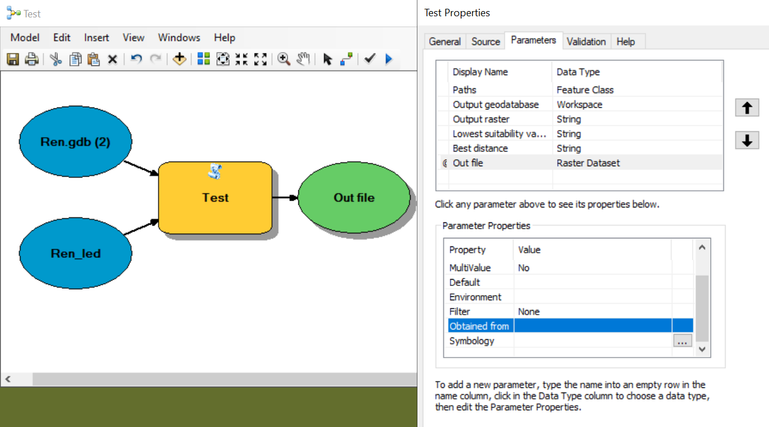Move parameter down with arrow button
769x427 pixels.
[x=747, y=140]
